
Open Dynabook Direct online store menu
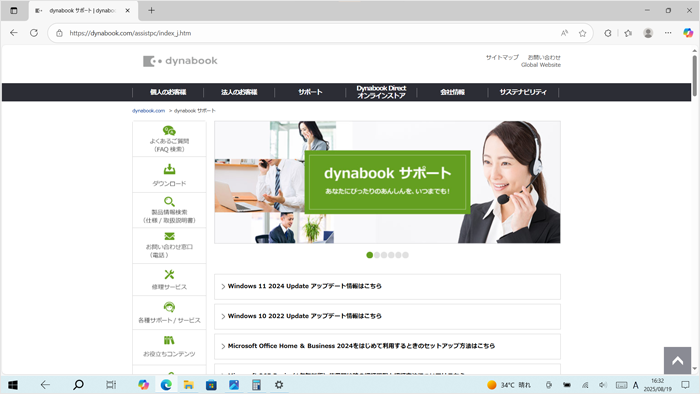tap(381, 92)
